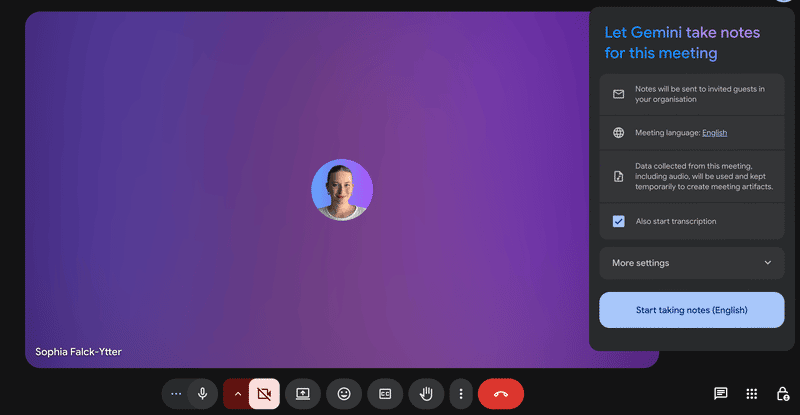Turn the camera back on
The height and width of the screenshot is (415, 800).
click(264, 394)
